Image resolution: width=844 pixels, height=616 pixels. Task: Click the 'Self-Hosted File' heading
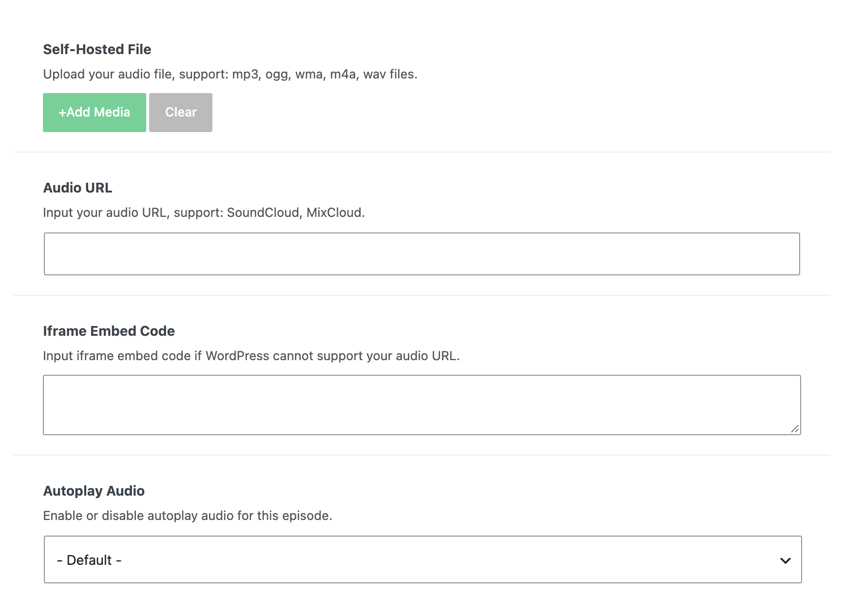97,49
